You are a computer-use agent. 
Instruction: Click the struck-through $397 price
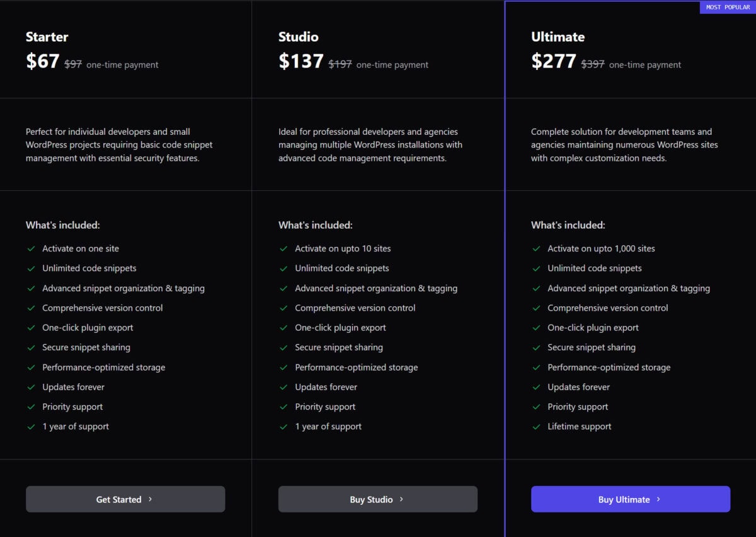593,64
